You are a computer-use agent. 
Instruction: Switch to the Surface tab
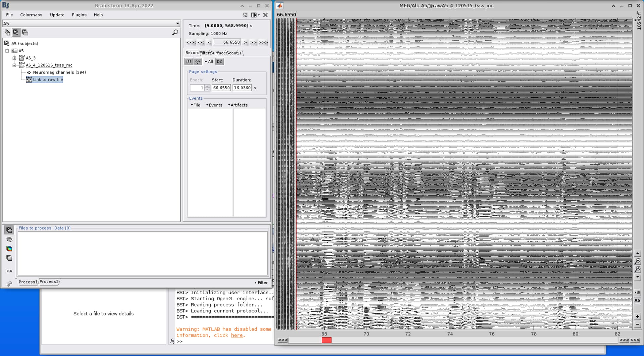(x=218, y=53)
